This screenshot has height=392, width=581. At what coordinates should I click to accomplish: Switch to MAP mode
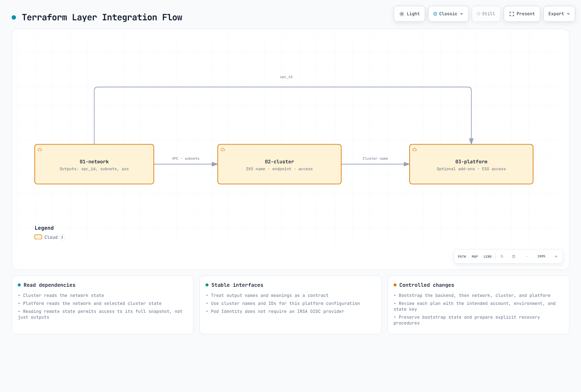point(475,257)
